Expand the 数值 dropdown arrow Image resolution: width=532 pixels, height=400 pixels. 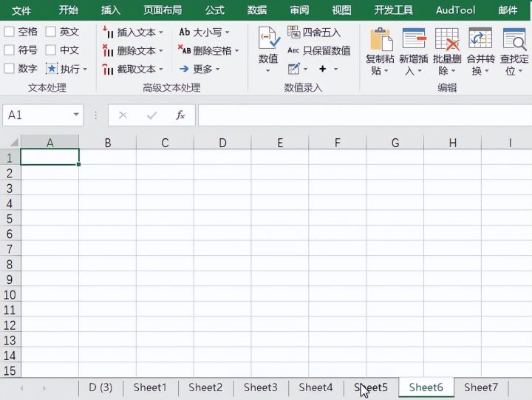pyautogui.click(x=268, y=71)
